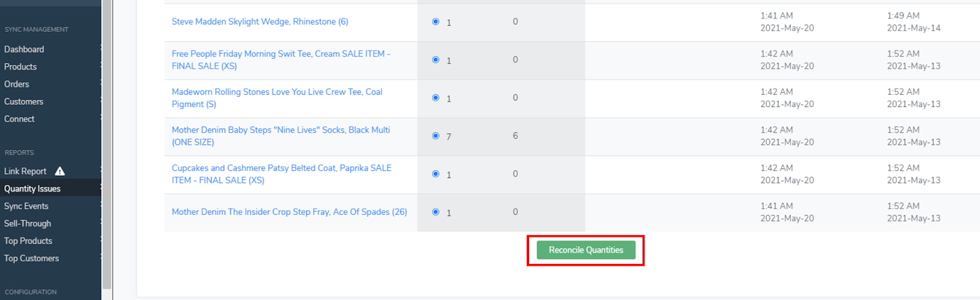
Task: Select radio button for Free People Swit Tee
Action: (x=435, y=59)
